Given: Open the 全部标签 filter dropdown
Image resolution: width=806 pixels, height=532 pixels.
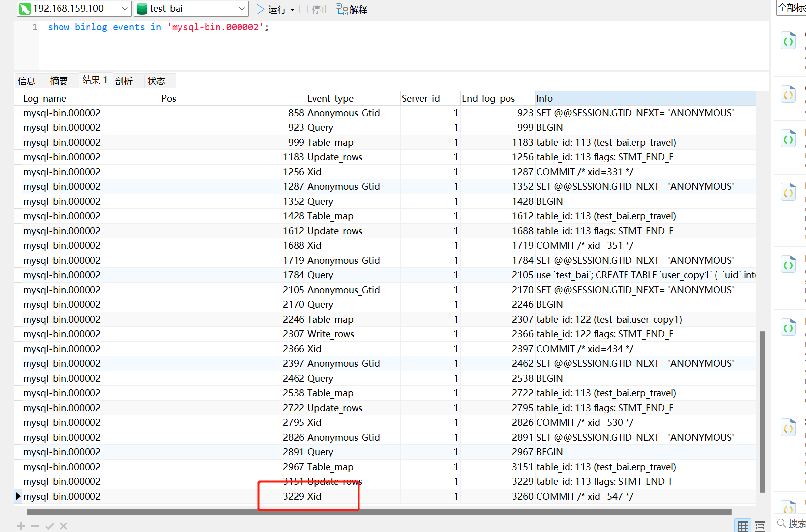Looking at the screenshot, I should (x=791, y=8).
